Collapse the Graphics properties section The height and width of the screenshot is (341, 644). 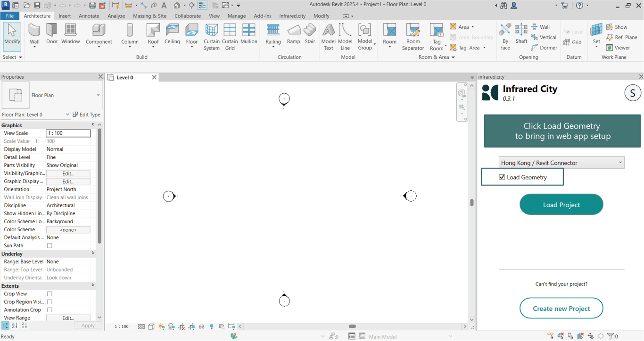pos(93,125)
